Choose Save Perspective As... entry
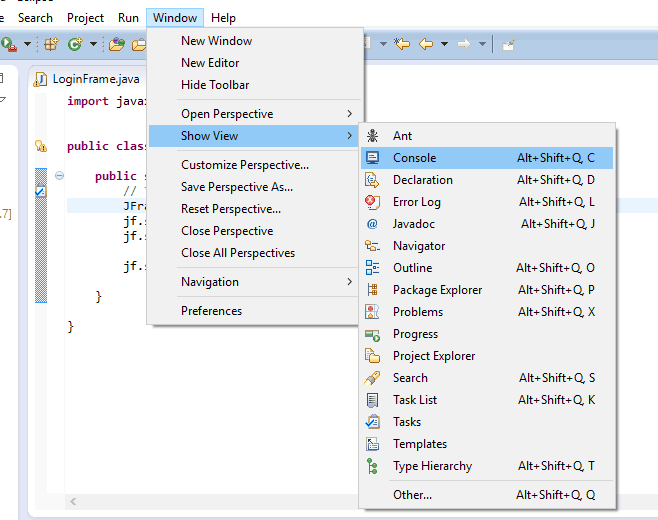The width and height of the screenshot is (658, 520). click(x=255, y=187)
